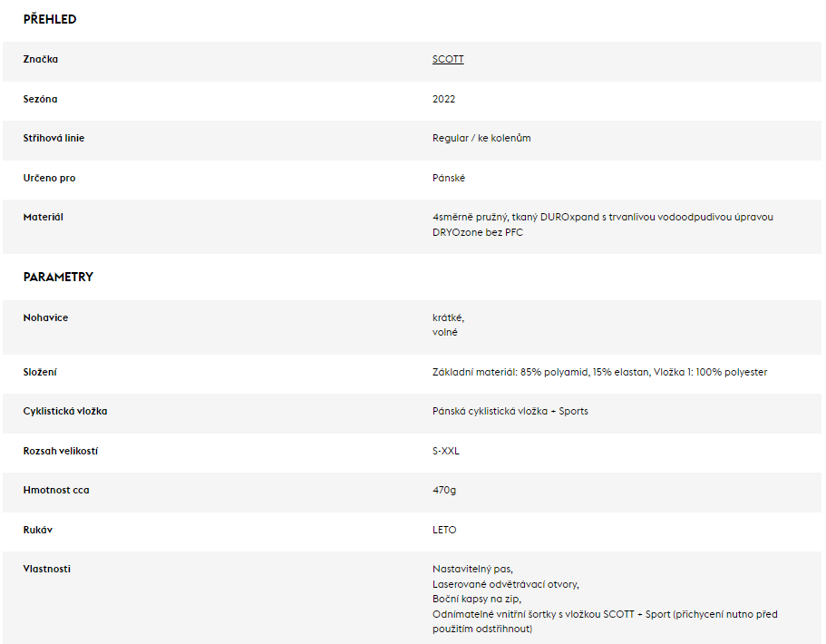
Task: Click the Určeno pro Pánské value
Action: 449,178
